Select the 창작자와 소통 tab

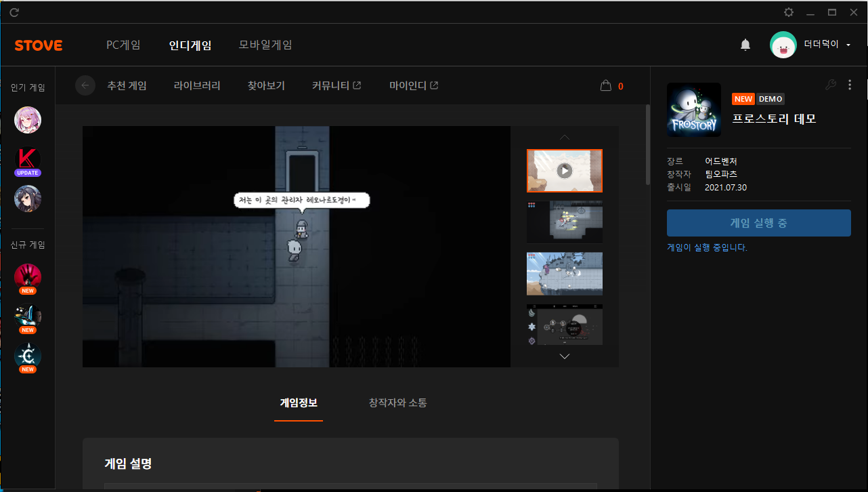397,403
